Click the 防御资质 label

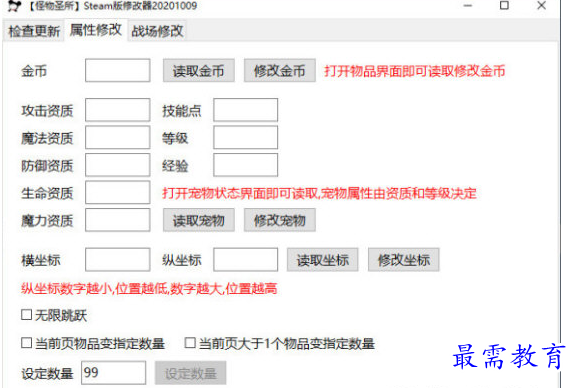pos(47,165)
